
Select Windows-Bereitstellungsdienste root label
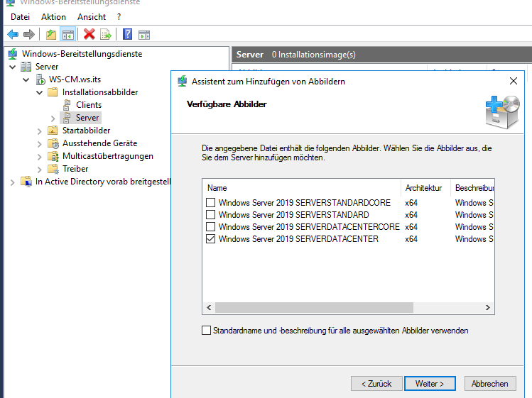82,54
